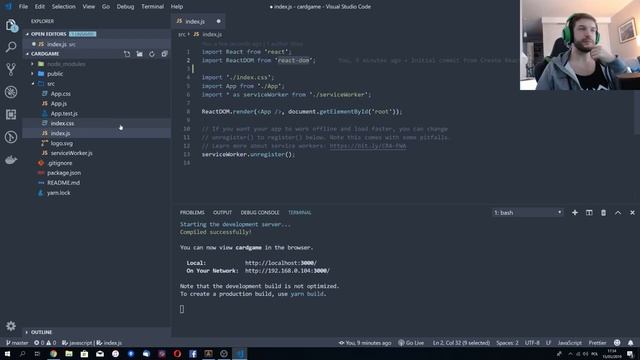Refresh the CARDGAME explorer
The image size is (640, 360).
[x=152, y=54]
